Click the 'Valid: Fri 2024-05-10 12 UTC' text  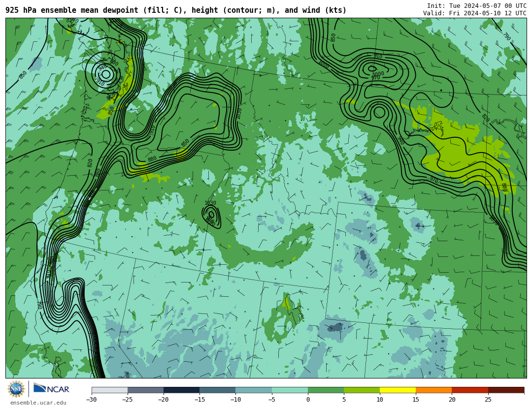coord(475,13)
